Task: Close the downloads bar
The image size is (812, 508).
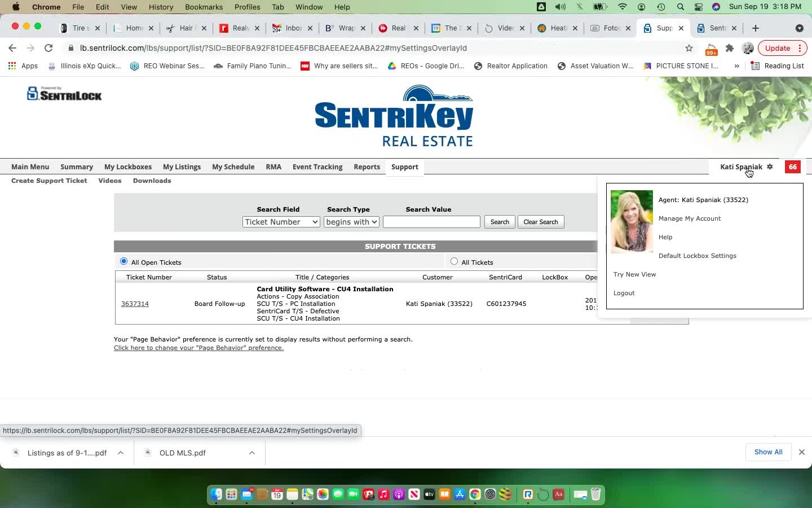Action: pos(801,452)
